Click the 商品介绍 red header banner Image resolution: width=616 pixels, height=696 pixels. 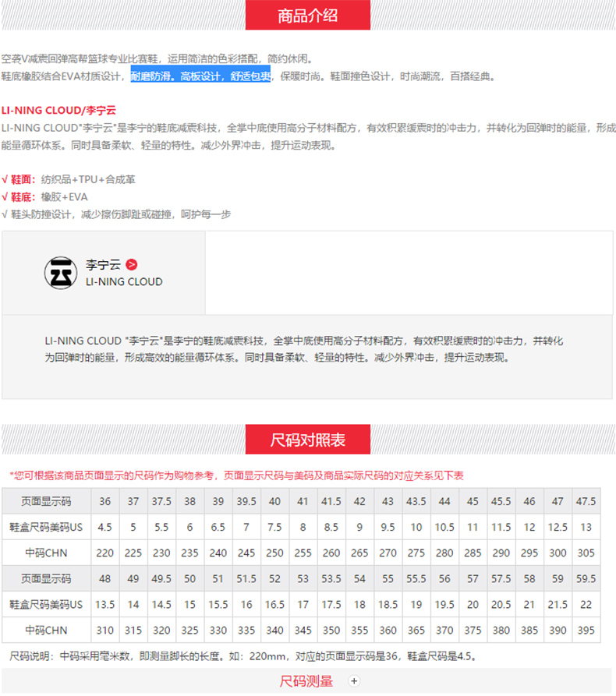point(308,15)
